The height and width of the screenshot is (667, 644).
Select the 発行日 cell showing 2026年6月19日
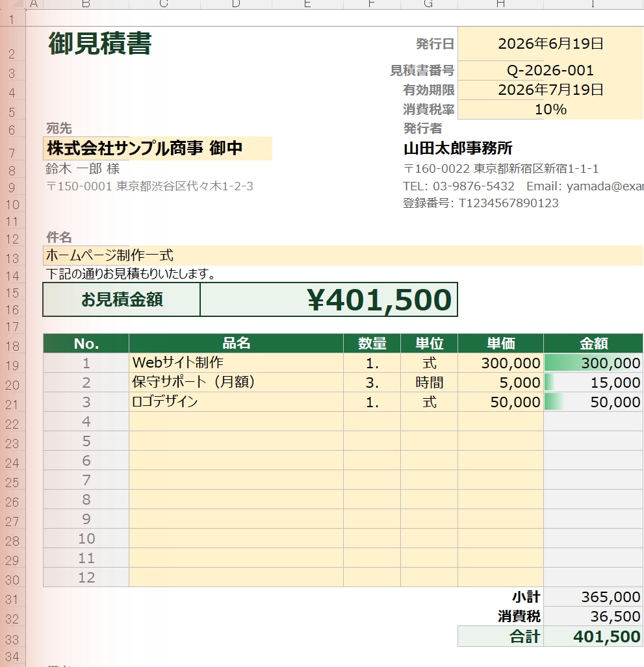[x=550, y=44]
